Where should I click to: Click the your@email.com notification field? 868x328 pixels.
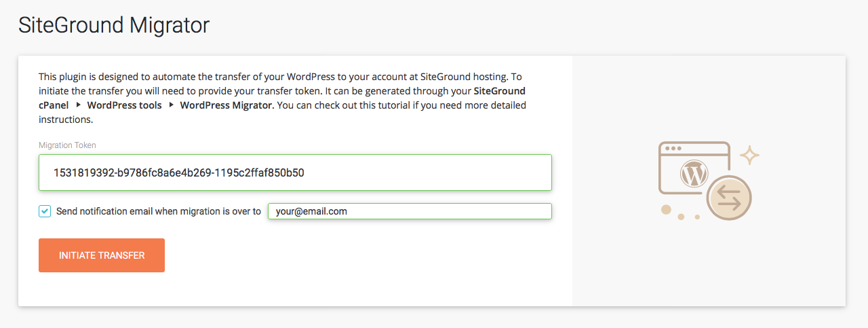coord(410,211)
